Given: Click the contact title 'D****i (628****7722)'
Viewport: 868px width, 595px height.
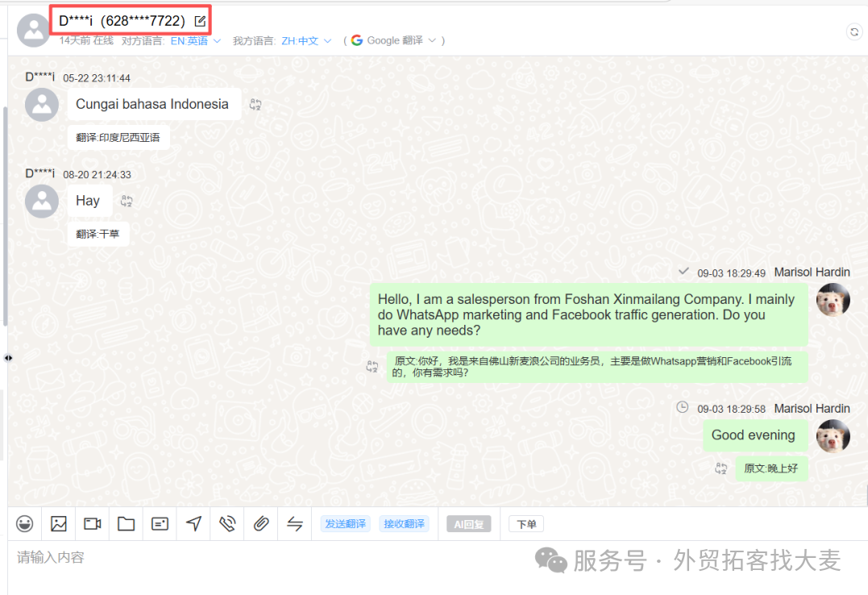Looking at the screenshot, I should [123, 21].
